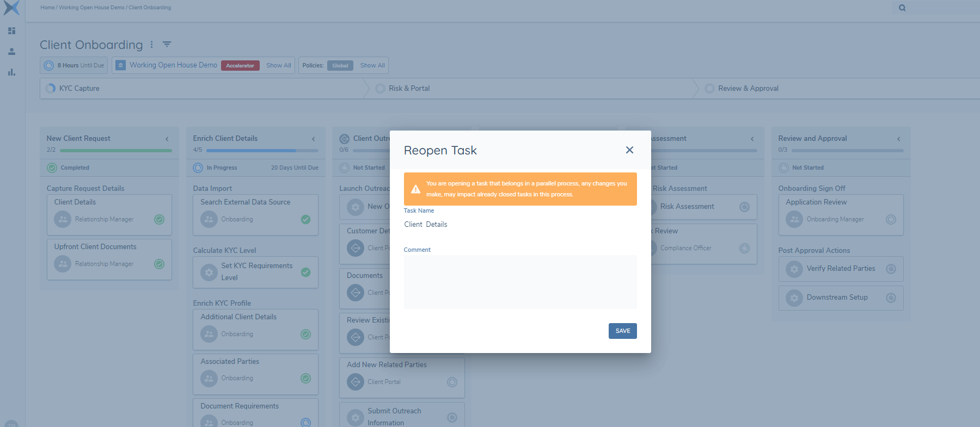Click the Submit Outreach Information status circle
Screen dimensions: 980x427
452,417
